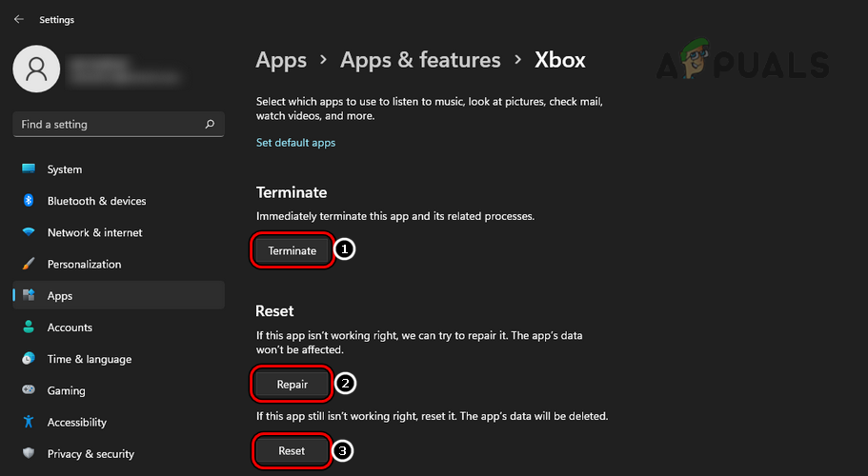The height and width of the screenshot is (476, 868).
Task: Click the Bluetooth icon in sidebar
Action: (x=29, y=201)
